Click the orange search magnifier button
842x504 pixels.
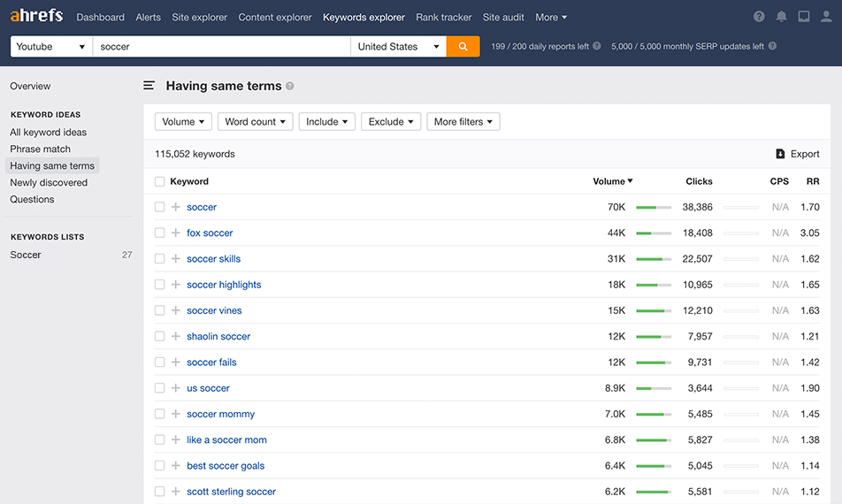pos(463,47)
